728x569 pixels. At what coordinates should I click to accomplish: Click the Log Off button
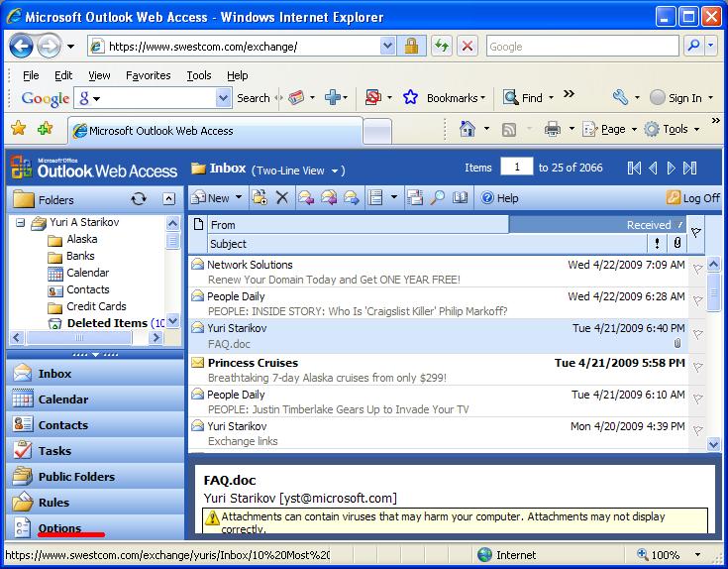(692, 198)
